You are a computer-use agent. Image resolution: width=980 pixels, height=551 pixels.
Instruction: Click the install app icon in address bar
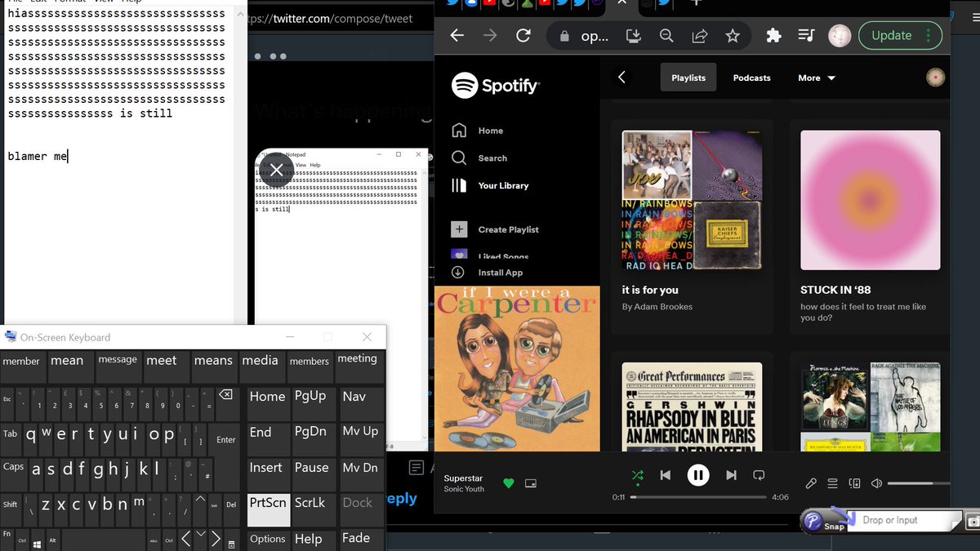(634, 36)
